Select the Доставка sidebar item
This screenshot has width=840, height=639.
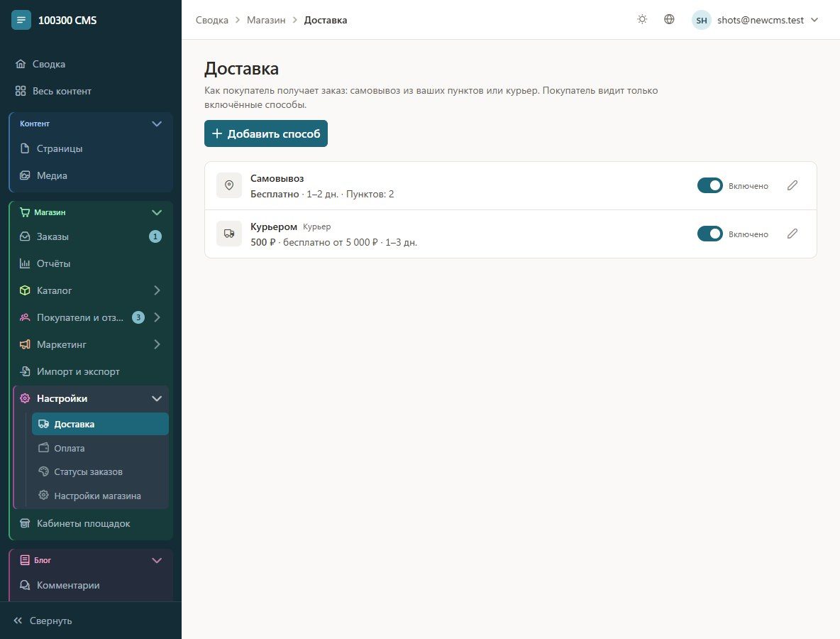tap(100, 424)
